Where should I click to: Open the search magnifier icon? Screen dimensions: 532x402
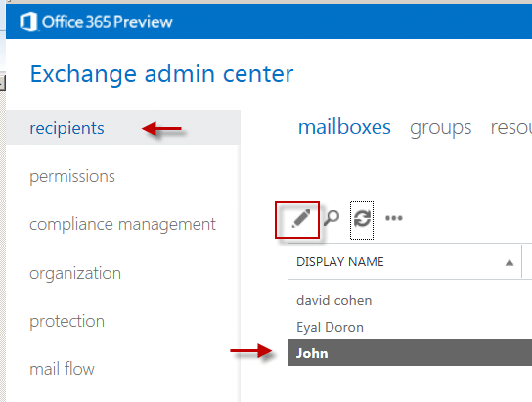click(332, 218)
